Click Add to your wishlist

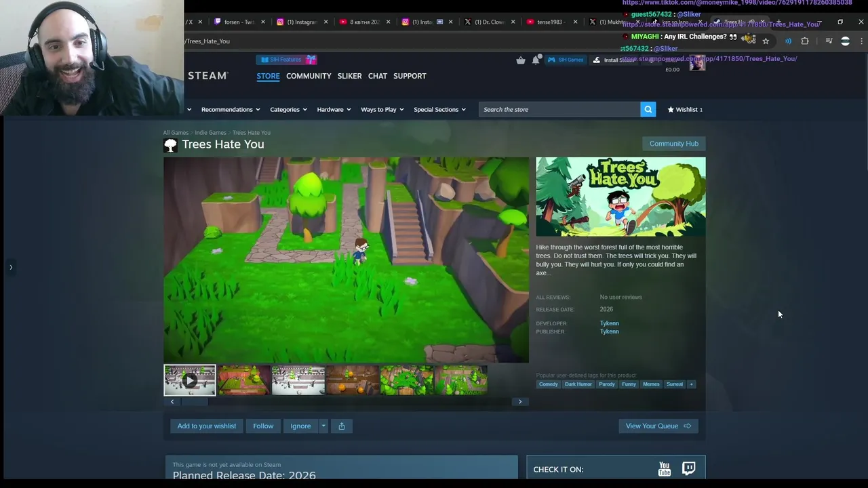click(x=207, y=426)
